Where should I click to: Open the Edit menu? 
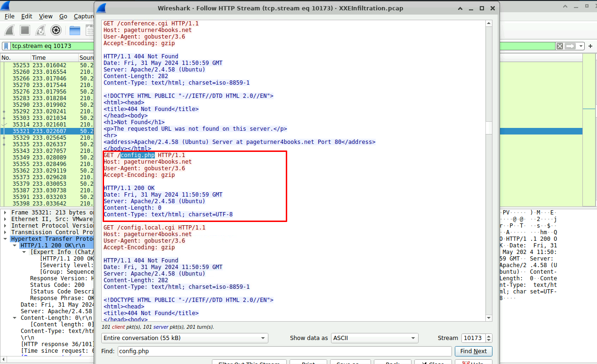tap(27, 16)
